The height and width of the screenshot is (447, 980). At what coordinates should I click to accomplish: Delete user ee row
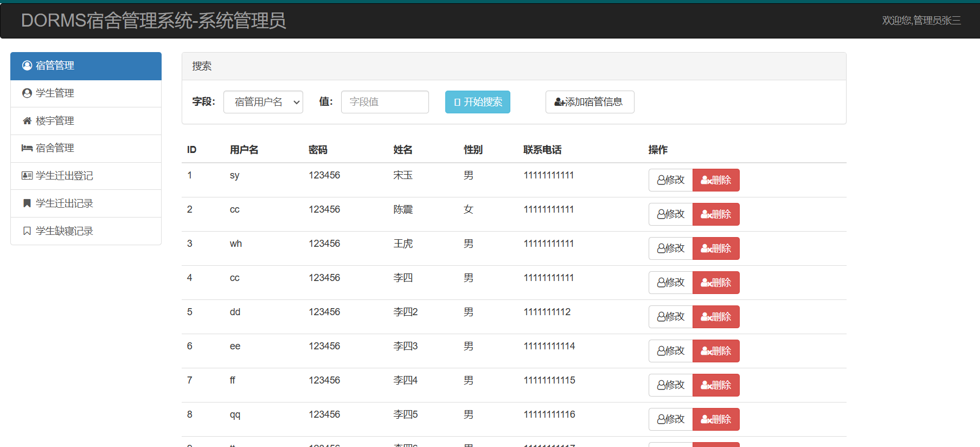pyautogui.click(x=716, y=351)
